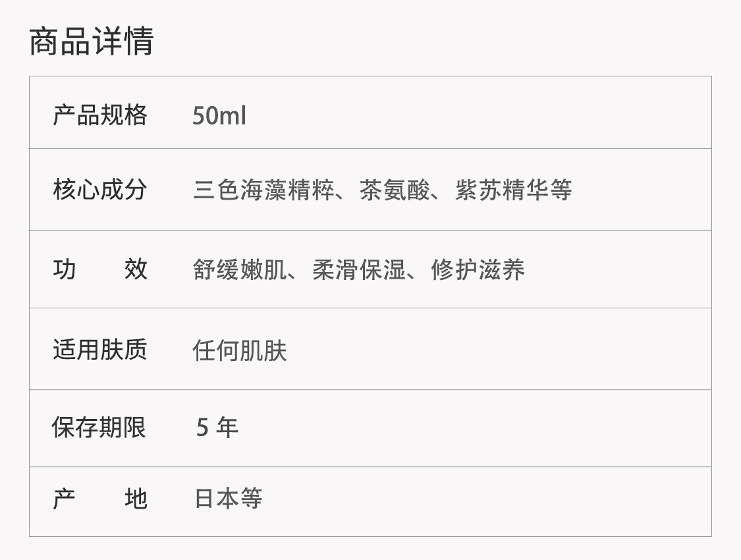Screen dimensions: 741x560
Task: Click the digit 5 in shelf life
Action: click(x=203, y=428)
